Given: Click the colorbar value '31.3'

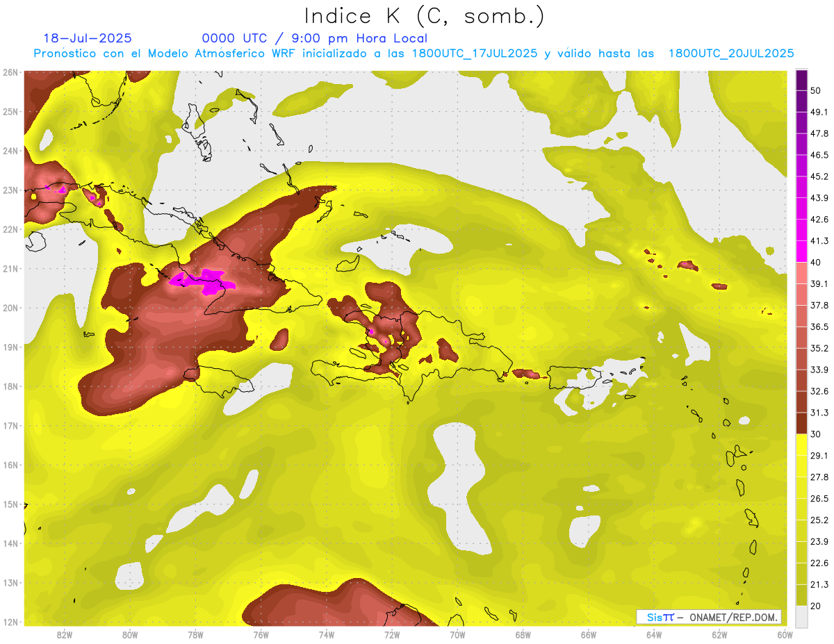Looking at the screenshot, I should [819, 413].
